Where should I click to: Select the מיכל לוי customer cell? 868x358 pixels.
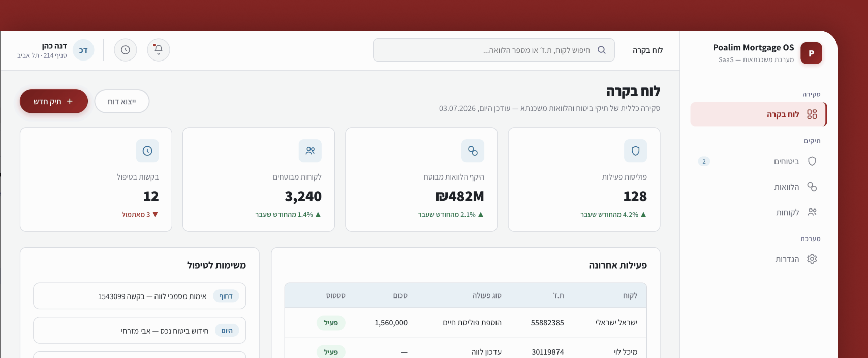(625, 352)
